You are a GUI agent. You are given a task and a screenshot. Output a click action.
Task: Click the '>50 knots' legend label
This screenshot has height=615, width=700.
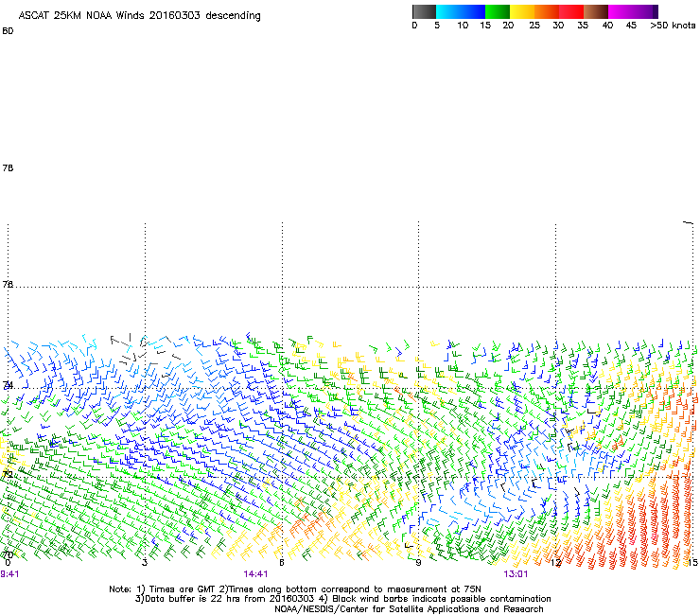673,26
